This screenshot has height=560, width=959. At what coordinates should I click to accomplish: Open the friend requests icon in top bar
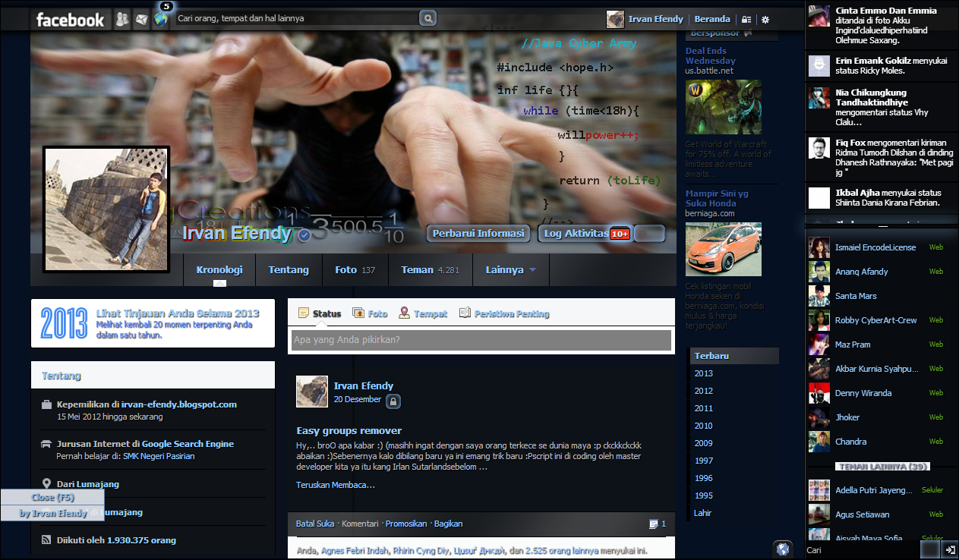[122, 20]
